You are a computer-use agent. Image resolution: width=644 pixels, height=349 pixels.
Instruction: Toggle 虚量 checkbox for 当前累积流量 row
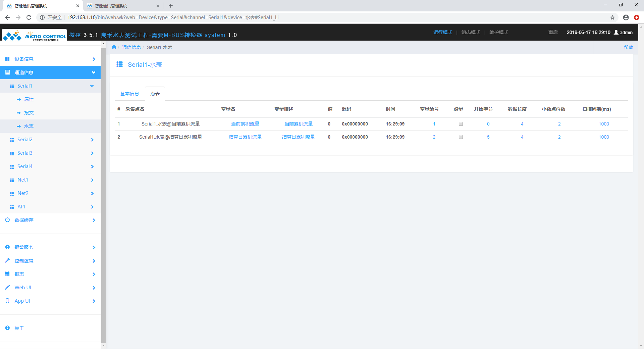[461, 124]
